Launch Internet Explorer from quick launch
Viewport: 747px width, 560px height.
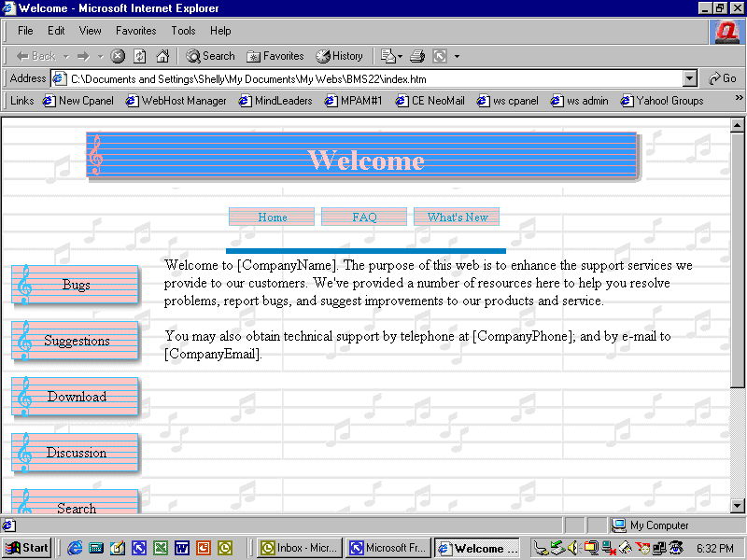coord(75,548)
